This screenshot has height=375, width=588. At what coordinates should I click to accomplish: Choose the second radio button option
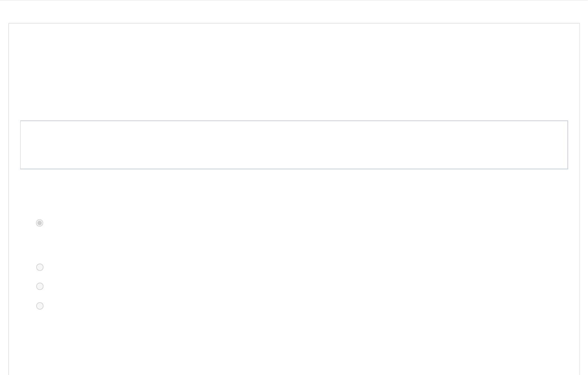[40, 267]
